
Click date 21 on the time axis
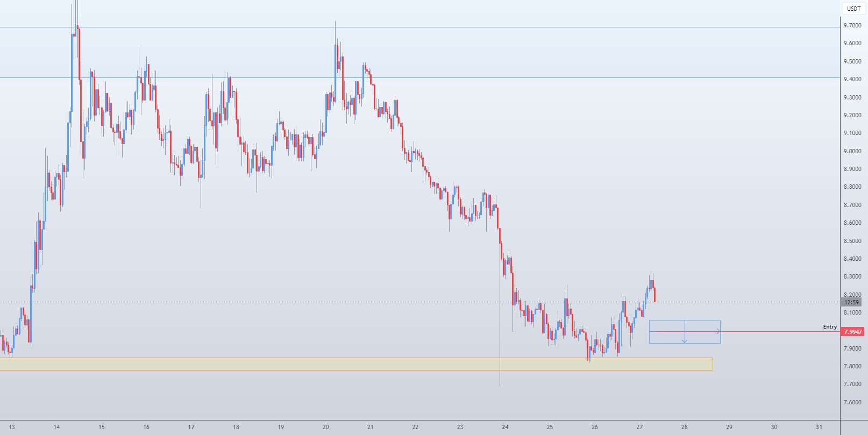click(371, 427)
